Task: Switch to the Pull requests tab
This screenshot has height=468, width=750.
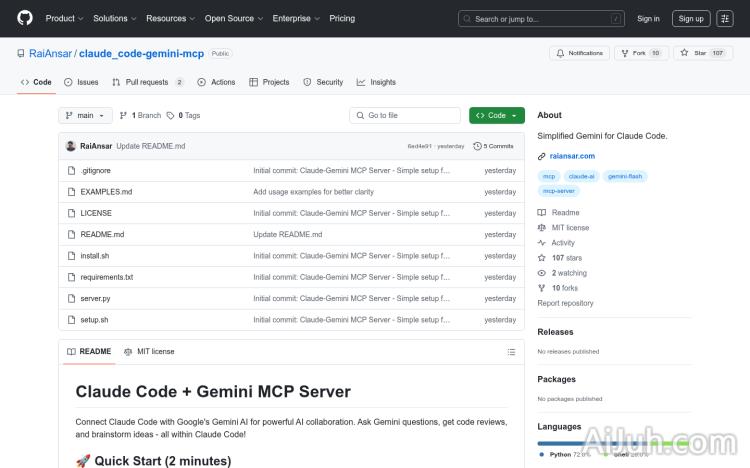Action: [148, 82]
